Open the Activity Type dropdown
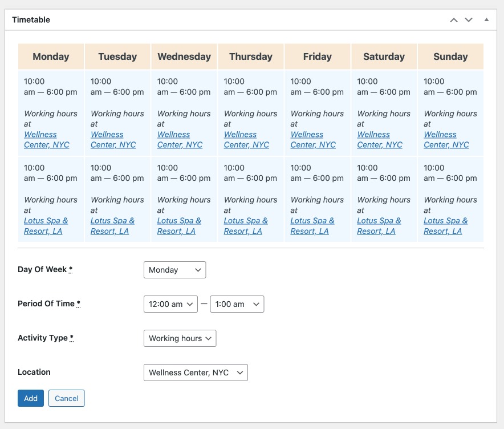 (x=180, y=338)
